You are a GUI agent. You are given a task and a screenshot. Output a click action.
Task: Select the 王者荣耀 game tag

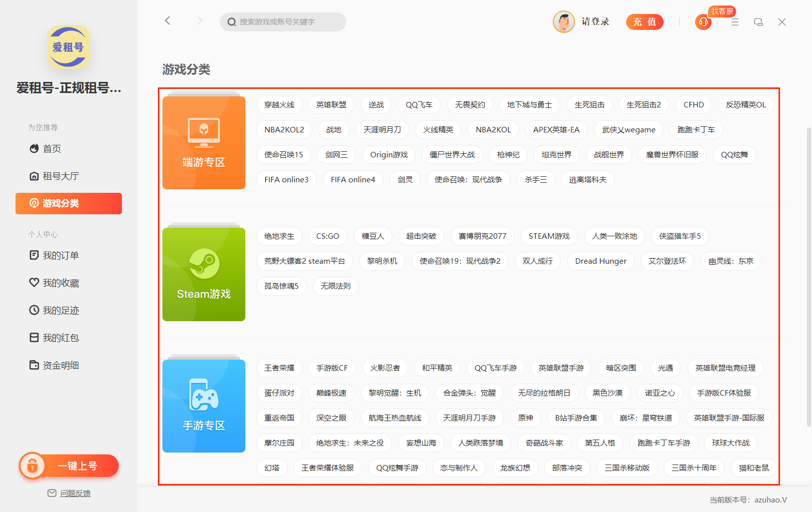279,368
